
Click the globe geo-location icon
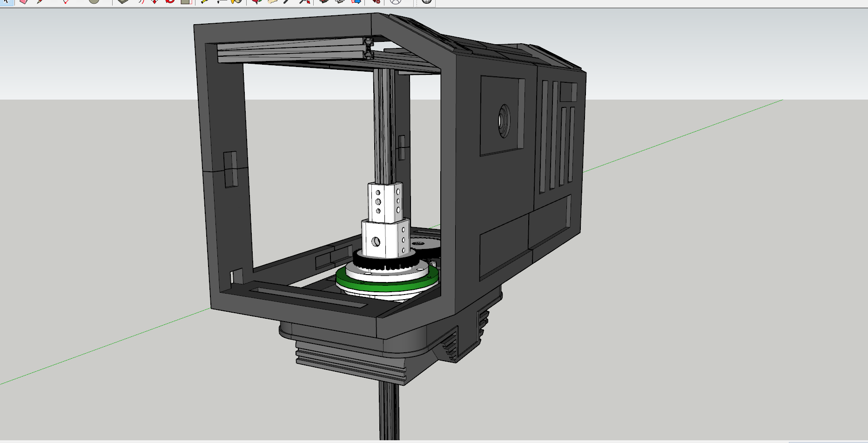426,2
